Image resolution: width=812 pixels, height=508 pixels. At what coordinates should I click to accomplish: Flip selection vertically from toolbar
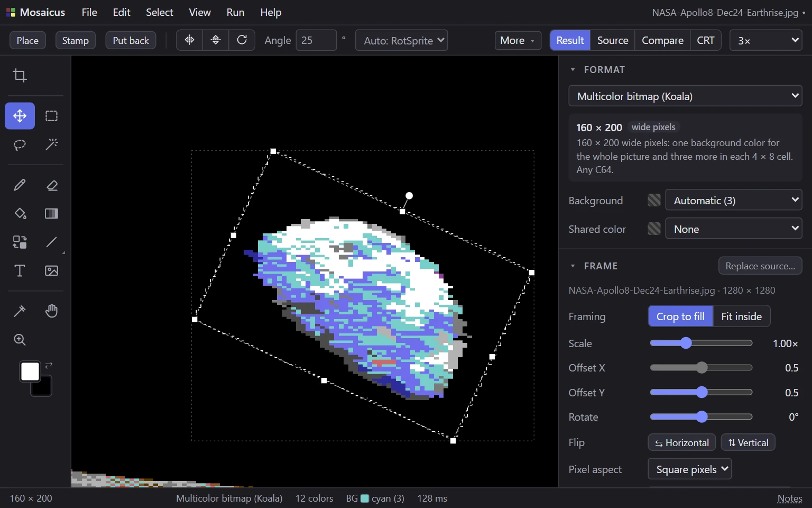[x=216, y=40]
